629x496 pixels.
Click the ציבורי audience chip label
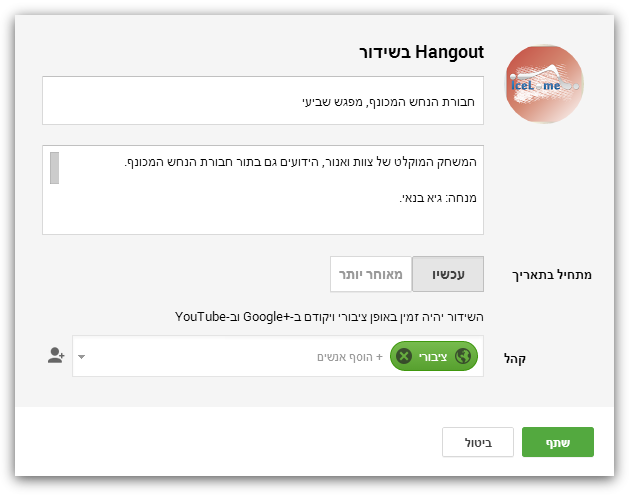[x=433, y=356]
